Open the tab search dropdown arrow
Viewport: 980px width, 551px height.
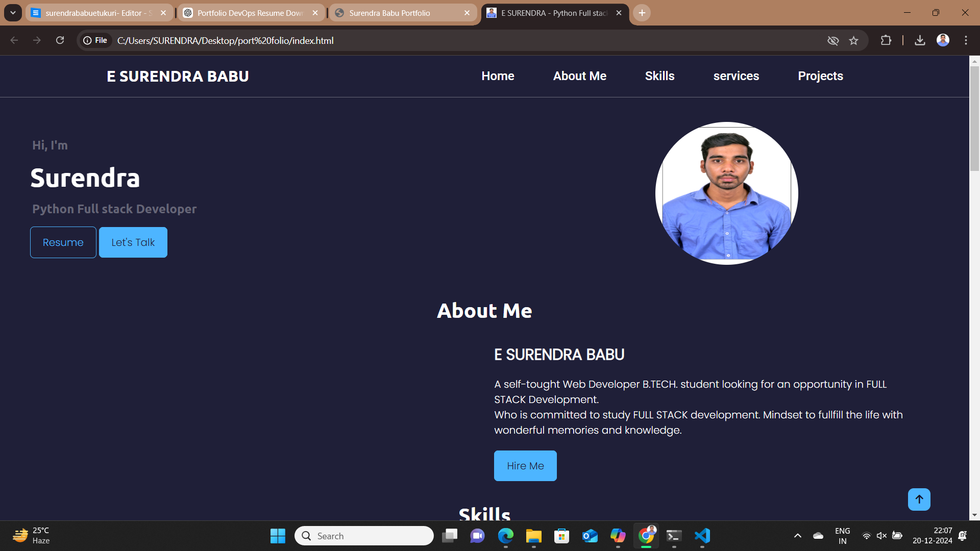click(13, 13)
